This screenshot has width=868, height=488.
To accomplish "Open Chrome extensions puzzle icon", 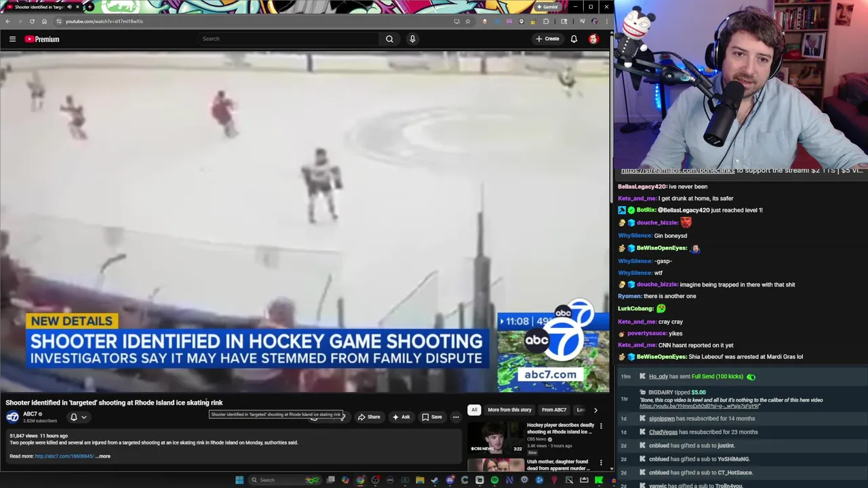I will [546, 21].
